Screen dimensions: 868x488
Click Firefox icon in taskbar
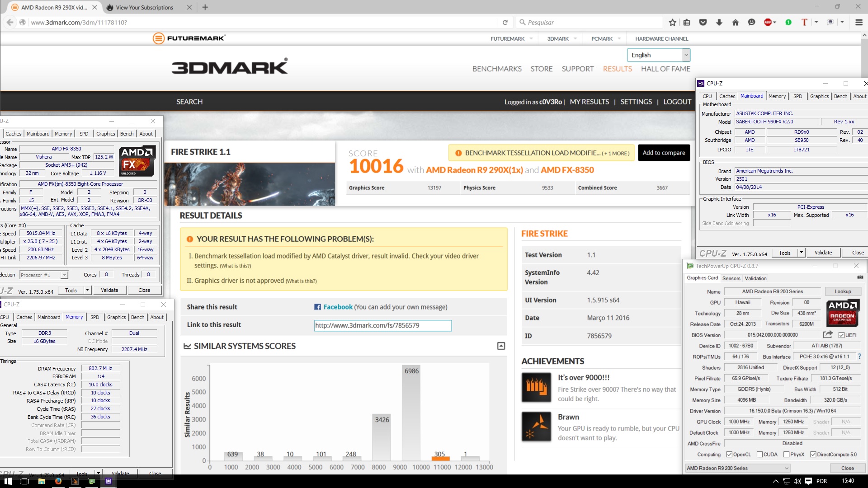[58, 481]
